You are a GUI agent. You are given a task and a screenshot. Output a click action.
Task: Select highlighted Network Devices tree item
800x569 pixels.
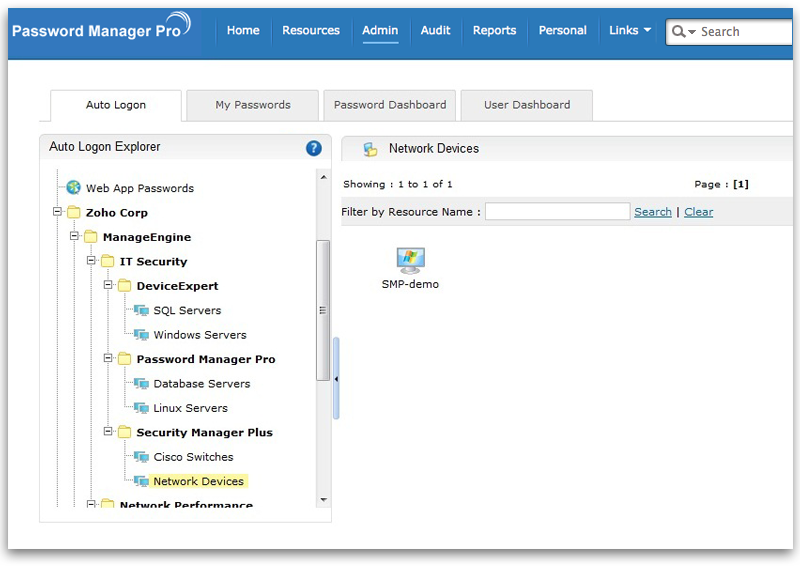pyautogui.click(x=198, y=481)
